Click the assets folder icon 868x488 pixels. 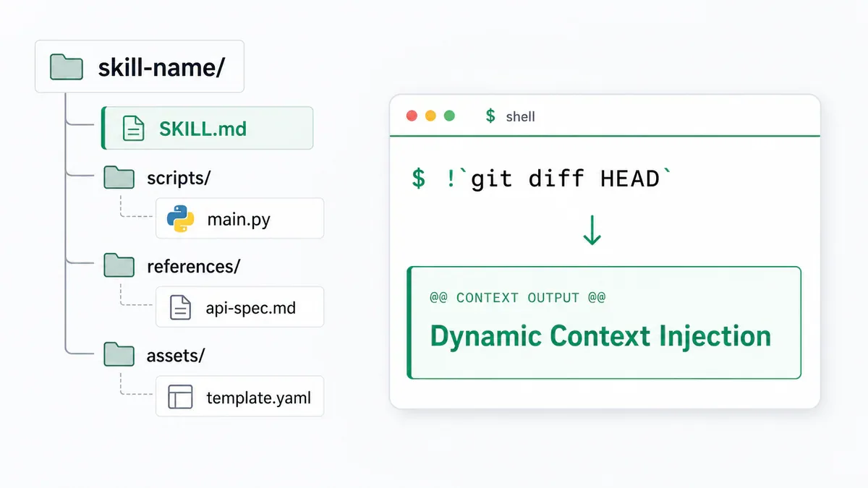[119, 355]
